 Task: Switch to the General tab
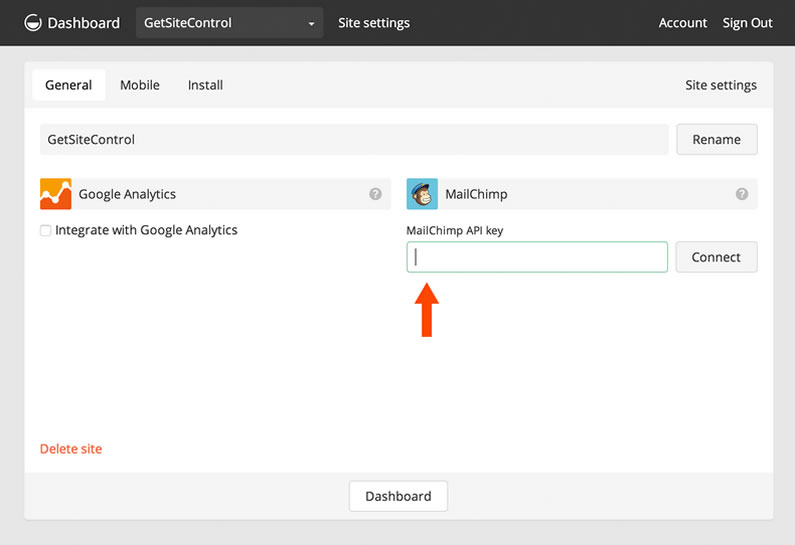68,85
